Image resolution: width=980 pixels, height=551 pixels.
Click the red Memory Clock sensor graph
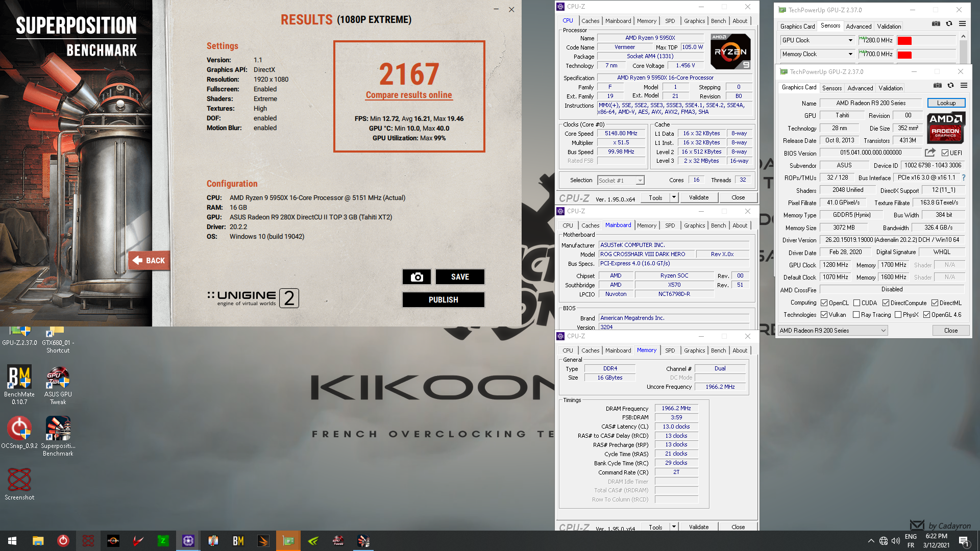[x=904, y=55]
